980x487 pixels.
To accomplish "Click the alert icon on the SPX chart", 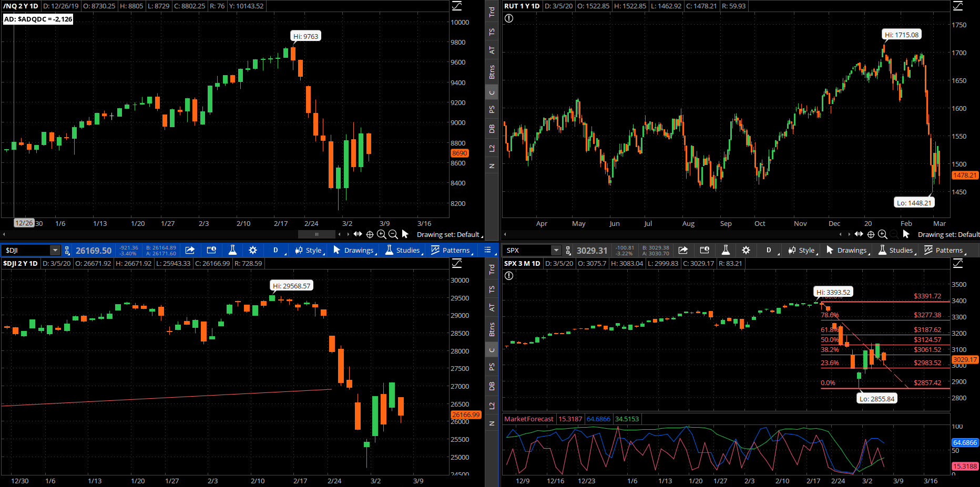I will (x=509, y=276).
